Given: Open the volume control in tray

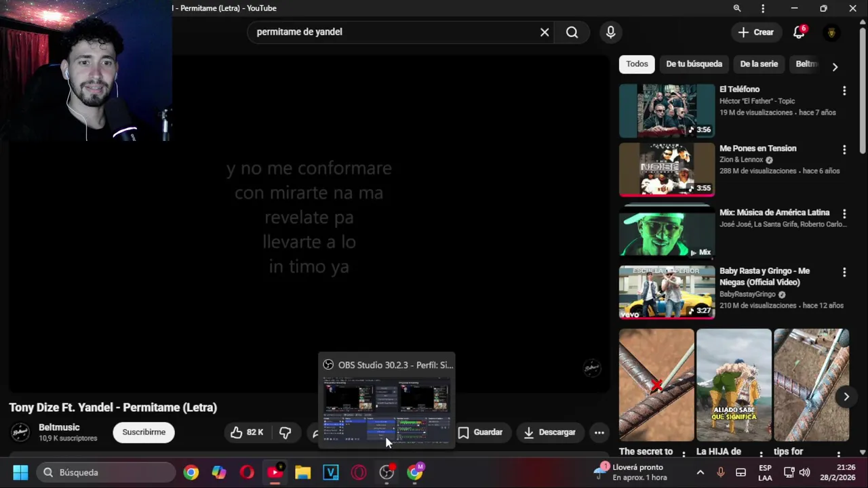Looking at the screenshot, I should click(805, 472).
